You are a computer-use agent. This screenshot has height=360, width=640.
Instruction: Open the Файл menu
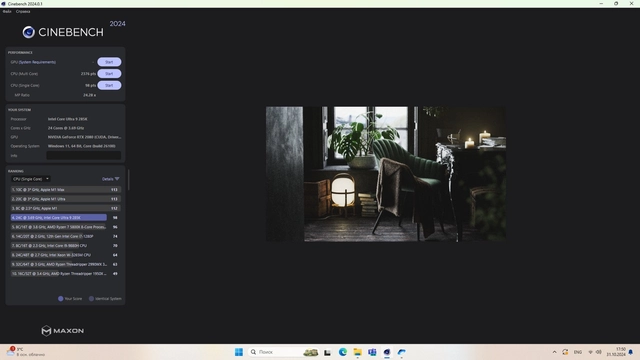click(x=7, y=11)
